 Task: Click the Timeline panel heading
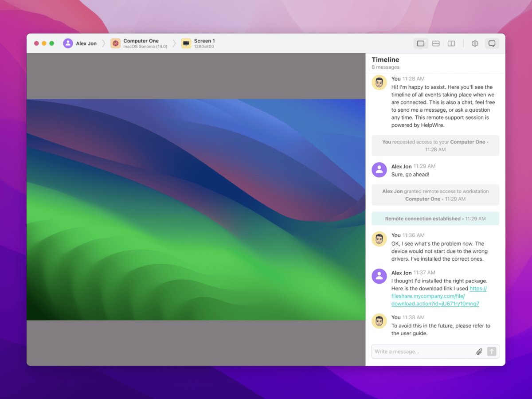[x=385, y=60]
